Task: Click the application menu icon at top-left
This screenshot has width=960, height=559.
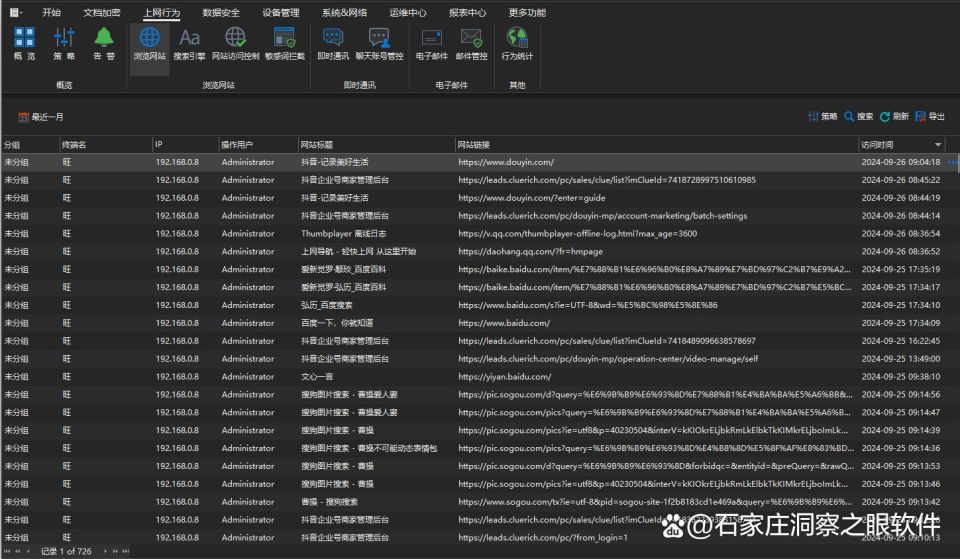Action: point(15,12)
